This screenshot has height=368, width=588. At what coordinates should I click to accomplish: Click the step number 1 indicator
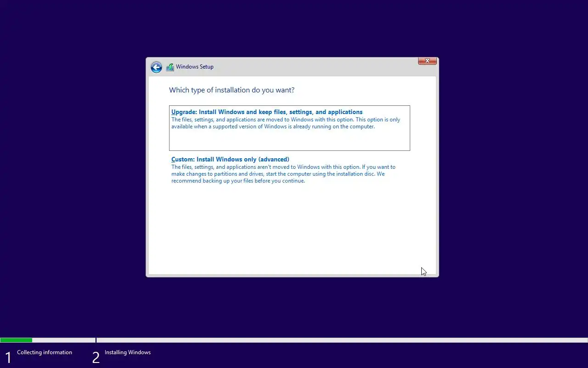pos(8,357)
